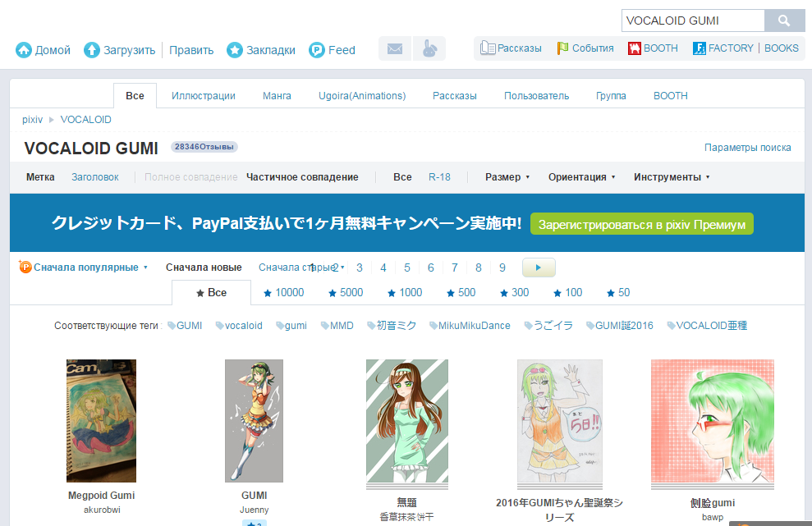Go to VOCALOID breadcrumb link
The height and width of the screenshot is (526, 812).
pos(86,120)
